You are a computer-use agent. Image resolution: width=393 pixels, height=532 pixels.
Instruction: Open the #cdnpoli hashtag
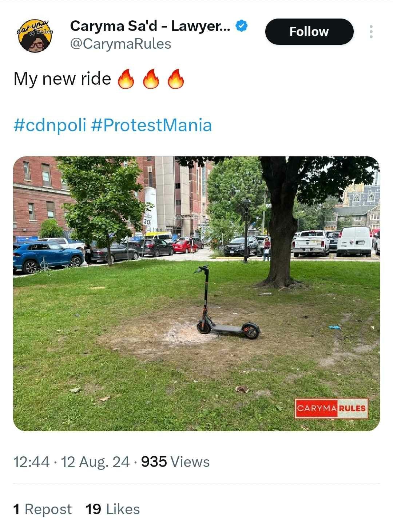(50, 125)
